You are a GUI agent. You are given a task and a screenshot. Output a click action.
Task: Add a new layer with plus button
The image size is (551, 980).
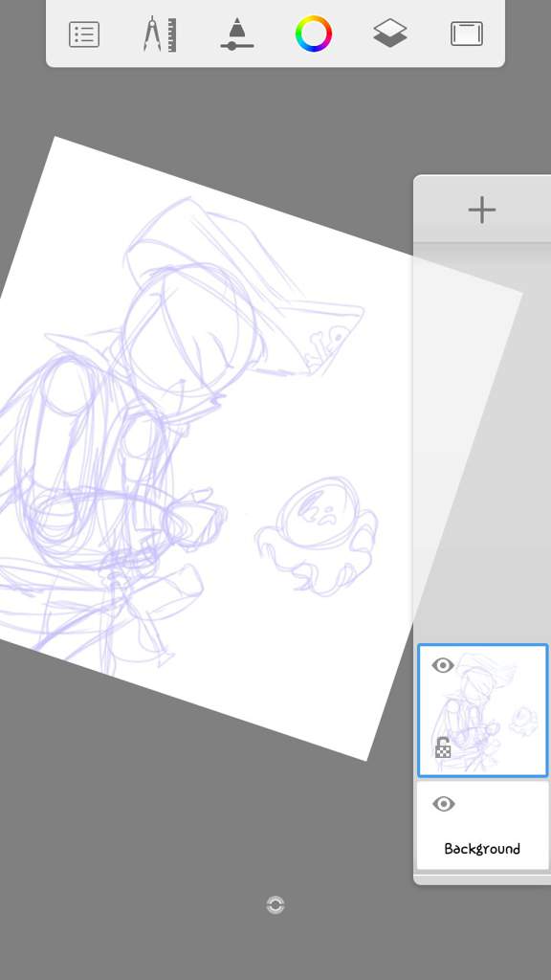482,210
